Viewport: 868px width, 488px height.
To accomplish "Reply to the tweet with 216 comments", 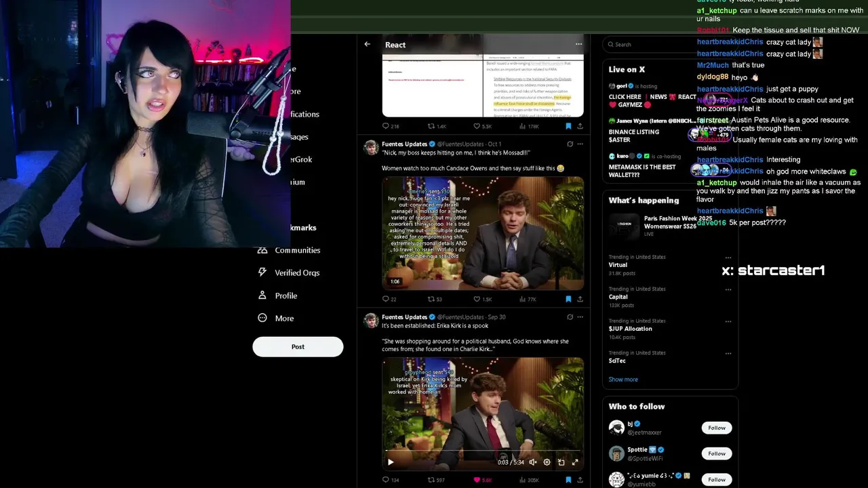I will 391,126.
